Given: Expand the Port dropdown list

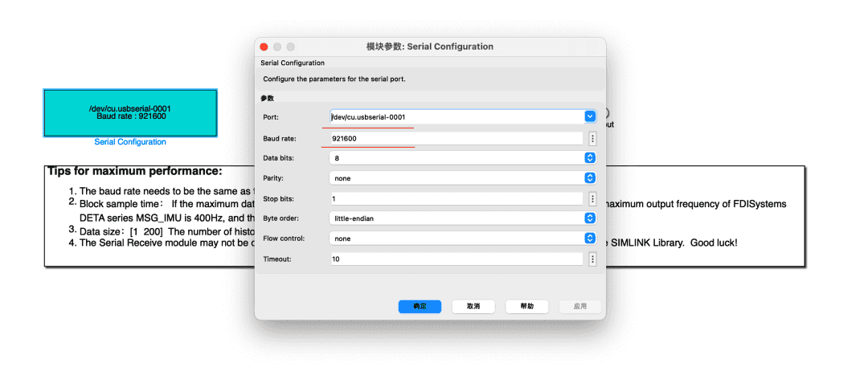Looking at the screenshot, I should [589, 116].
